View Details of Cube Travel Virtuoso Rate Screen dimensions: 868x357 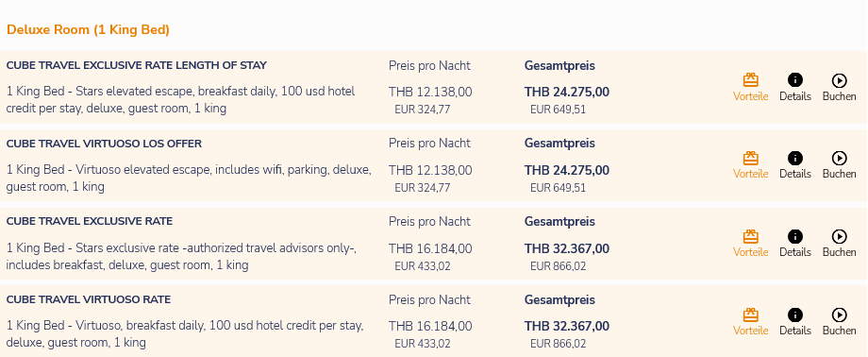point(795,322)
